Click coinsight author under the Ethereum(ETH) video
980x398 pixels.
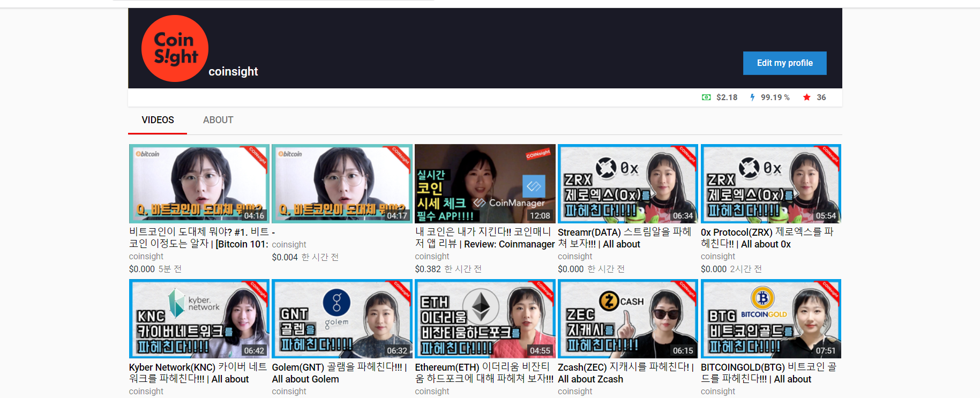(432, 392)
